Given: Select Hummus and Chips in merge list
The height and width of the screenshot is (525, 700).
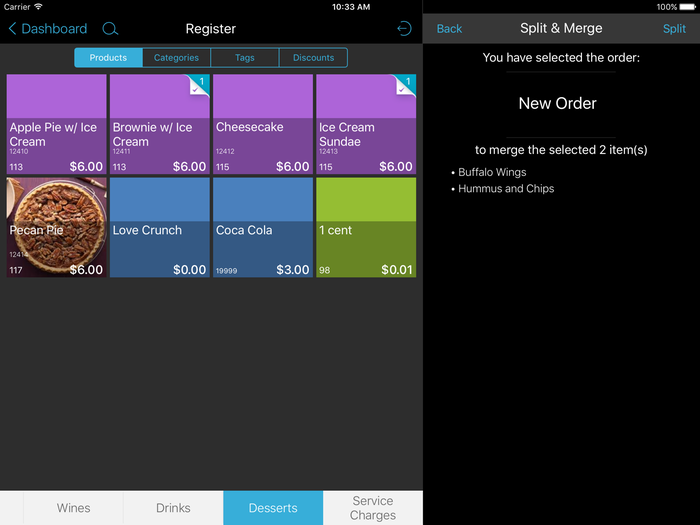Looking at the screenshot, I should click(x=506, y=188).
